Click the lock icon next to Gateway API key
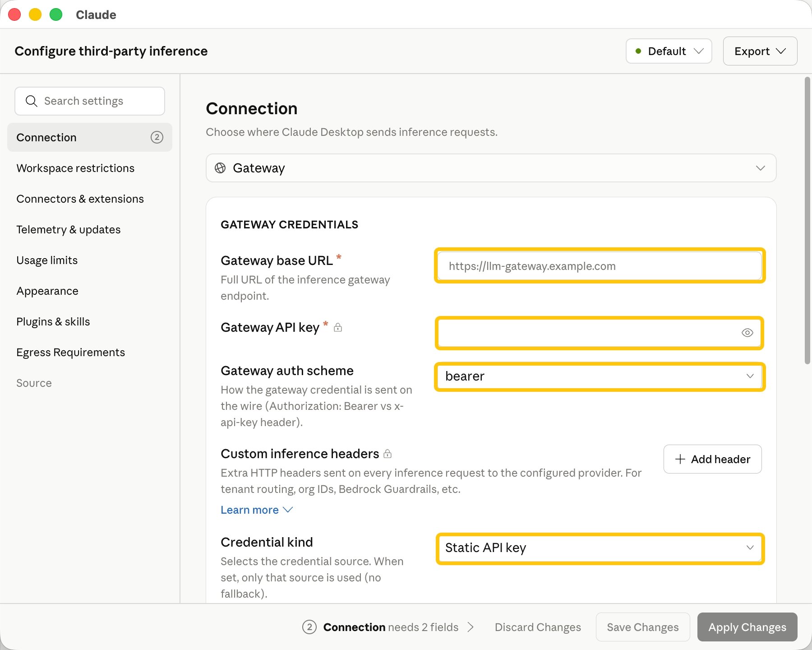The height and width of the screenshot is (650, 812). click(x=338, y=327)
